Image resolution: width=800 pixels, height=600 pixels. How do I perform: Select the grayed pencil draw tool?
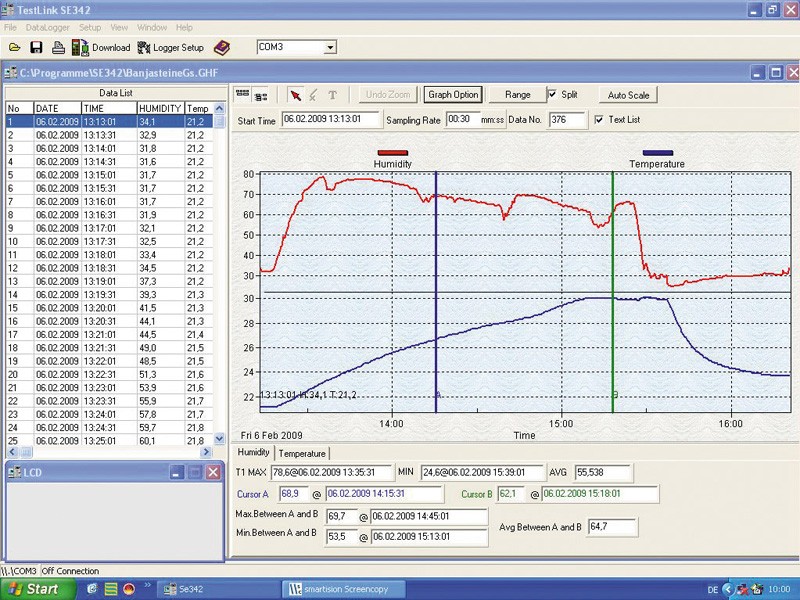[313, 95]
